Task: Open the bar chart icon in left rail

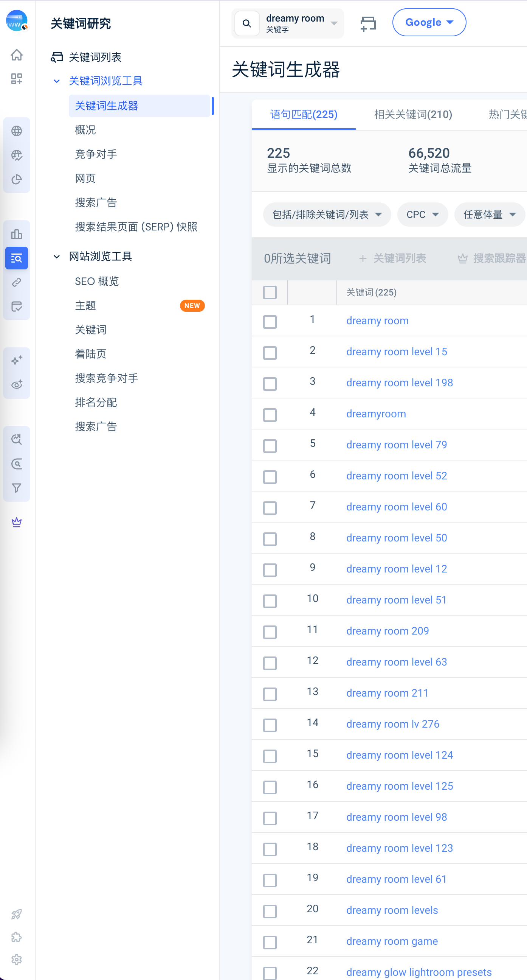Action: click(x=16, y=234)
